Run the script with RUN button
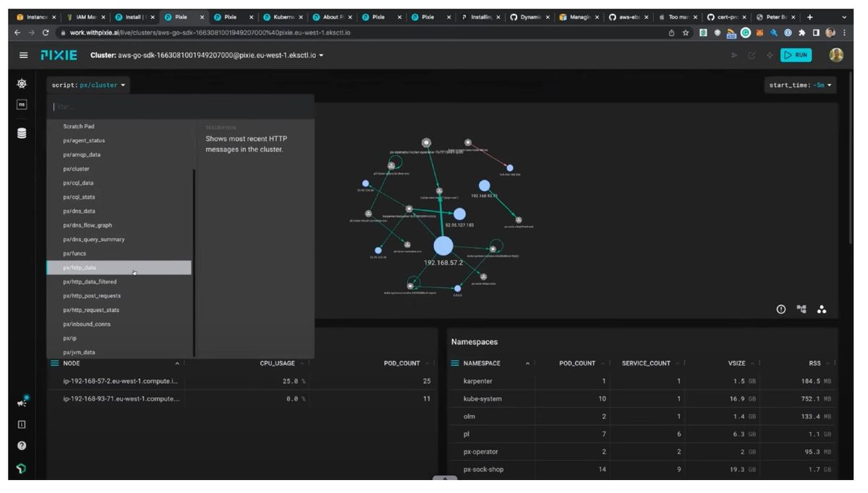Image resolution: width=868 pixels, height=493 pixels. pyautogui.click(x=796, y=55)
